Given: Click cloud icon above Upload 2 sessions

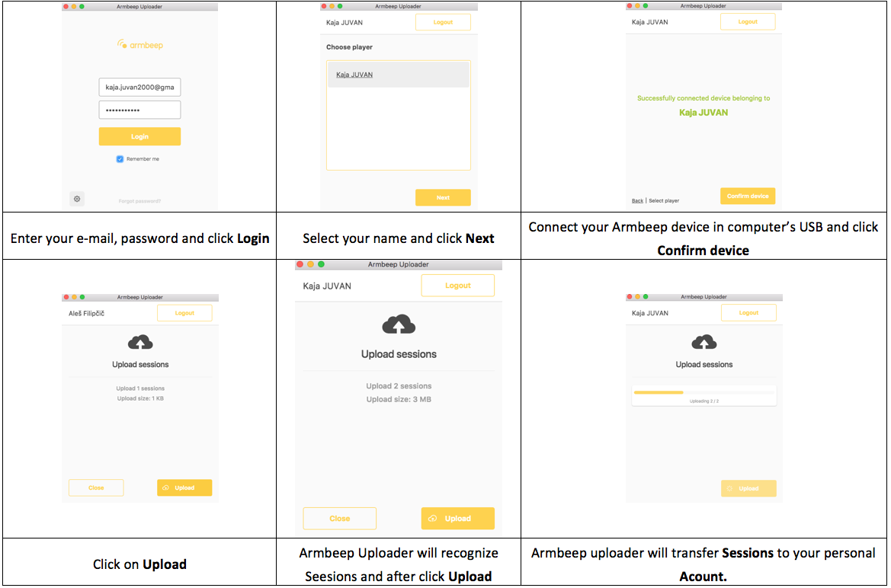Looking at the screenshot, I should (399, 325).
